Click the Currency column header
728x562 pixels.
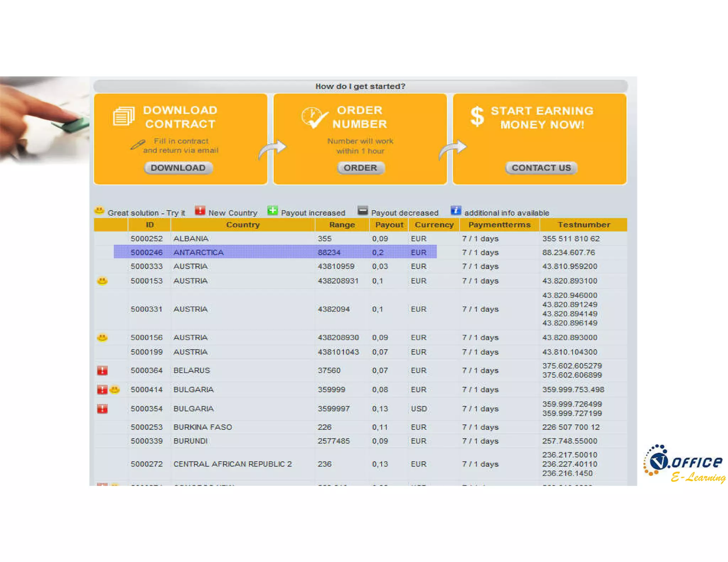(x=434, y=225)
